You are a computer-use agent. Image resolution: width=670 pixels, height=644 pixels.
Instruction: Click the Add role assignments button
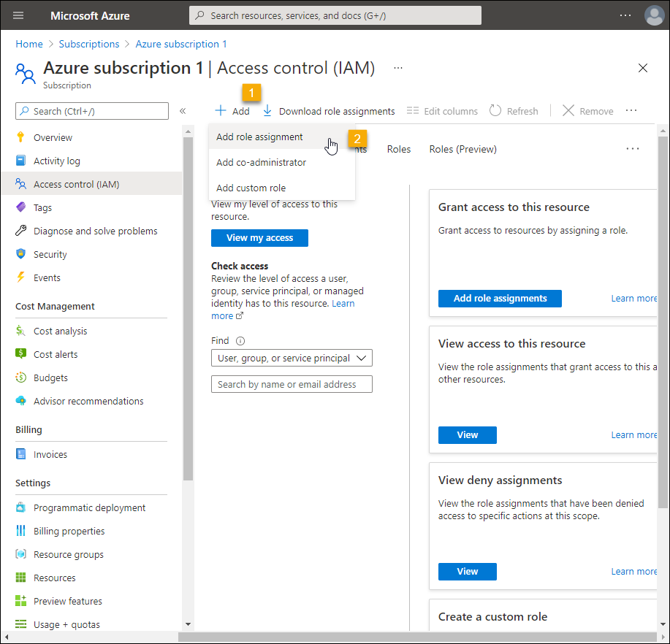(500, 299)
